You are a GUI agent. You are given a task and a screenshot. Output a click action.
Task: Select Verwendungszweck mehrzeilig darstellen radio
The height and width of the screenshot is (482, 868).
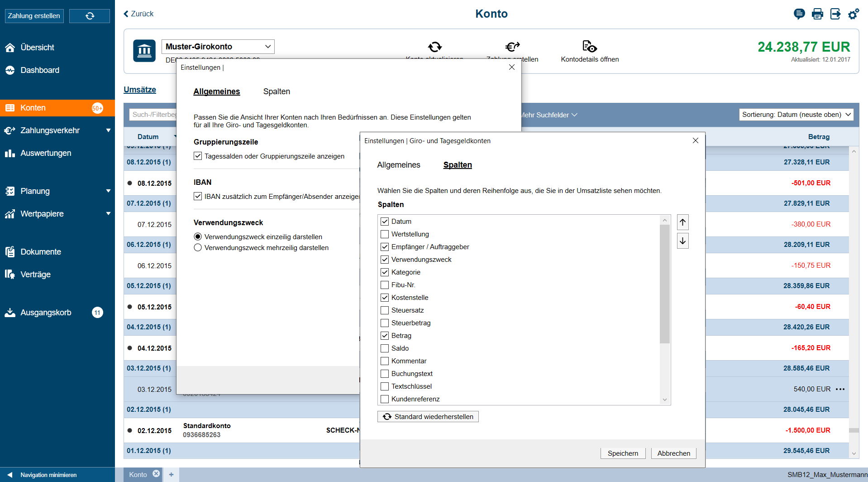[198, 248]
